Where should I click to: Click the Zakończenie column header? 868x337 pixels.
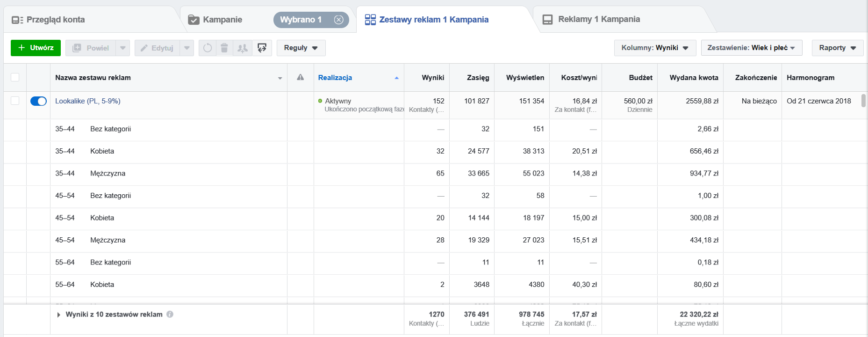(756, 78)
